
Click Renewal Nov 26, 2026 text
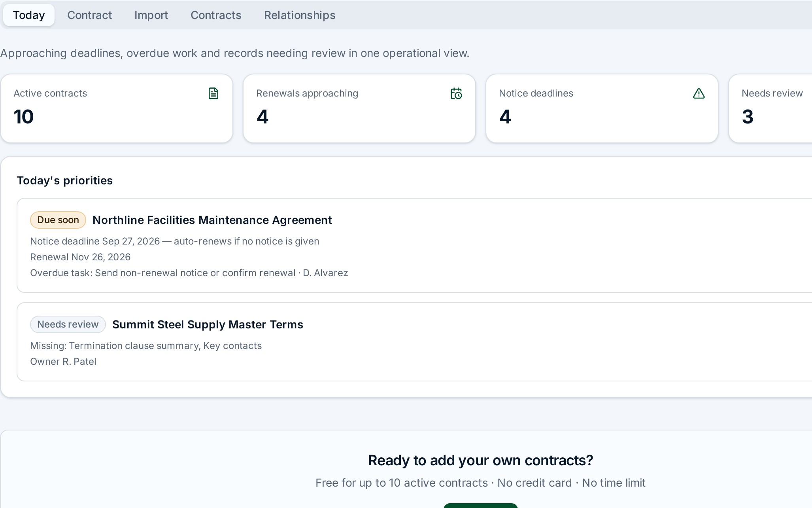click(x=80, y=257)
